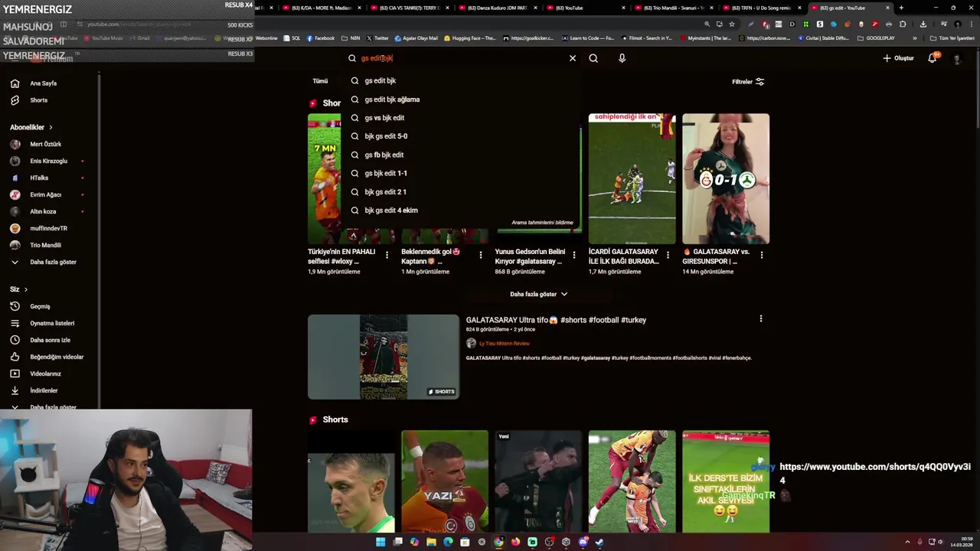Open "İLK DERS'TE BİZİM SINIFTAKİLERİN" short thumbnail
Image resolution: width=980 pixels, height=551 pixels.
pos(726,481)
